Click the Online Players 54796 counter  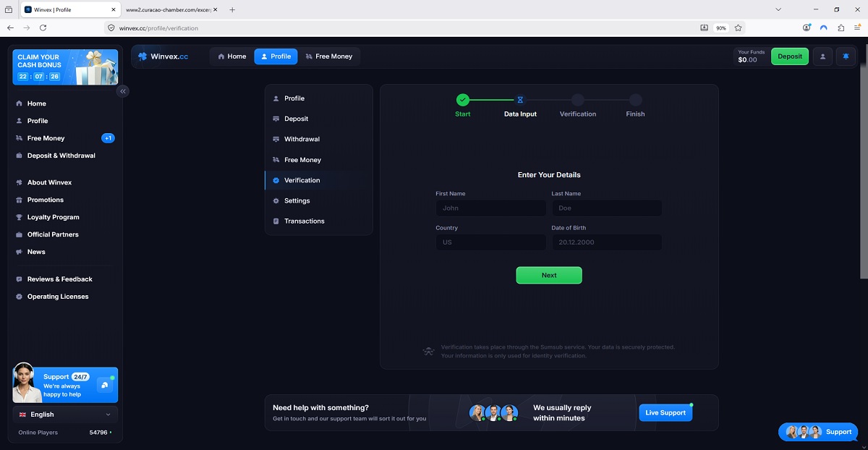pos(65,433)
